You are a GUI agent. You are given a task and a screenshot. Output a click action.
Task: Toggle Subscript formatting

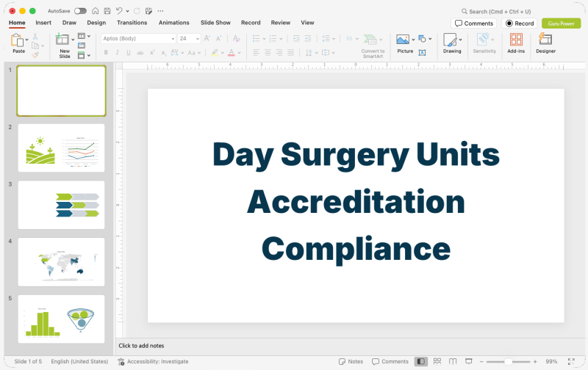[163, 53]
